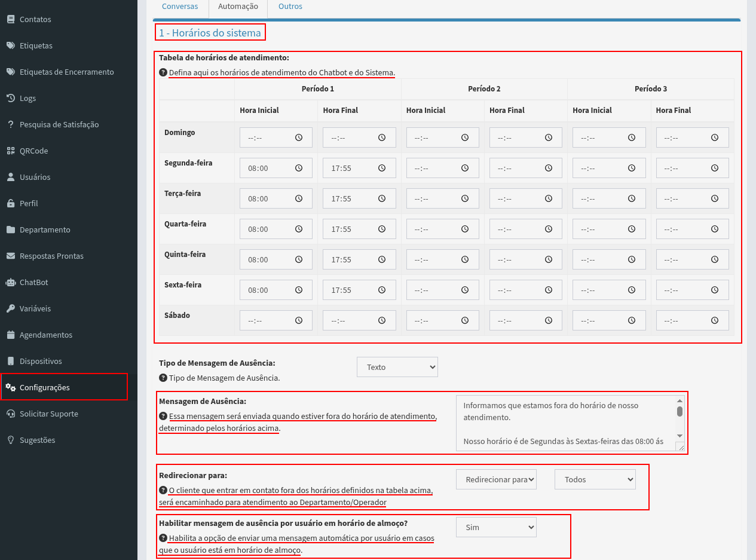Click help icon beside Mensagem de Ausência description
The height and width of the screenshot is (560, 756).
[163, 416]
